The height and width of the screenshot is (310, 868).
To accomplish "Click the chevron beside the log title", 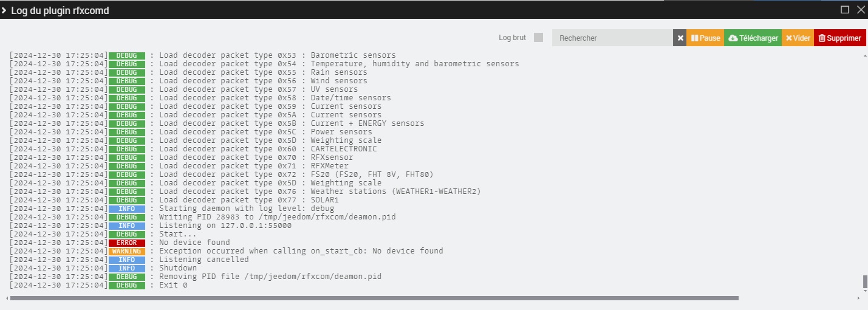I will pyautogui.click(x=4, y=10).
